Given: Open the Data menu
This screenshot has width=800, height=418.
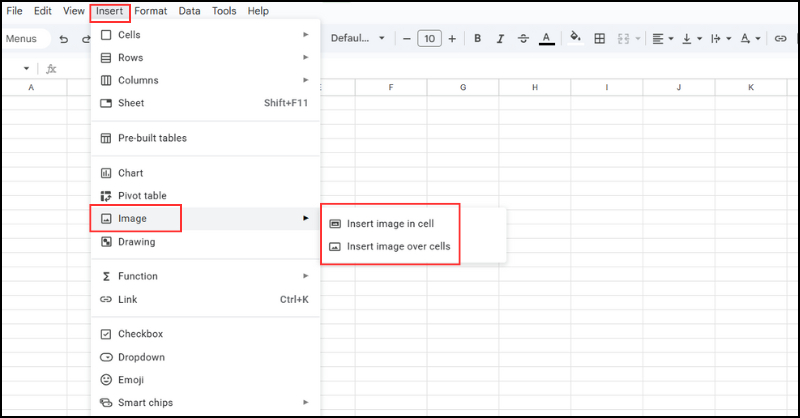Looking at the screenshot, I should 189,11.
